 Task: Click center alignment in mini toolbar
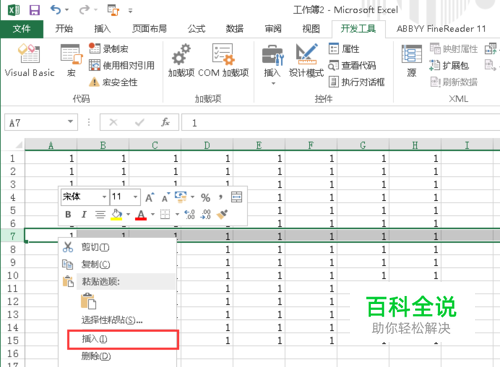click(x=100, y=214)
